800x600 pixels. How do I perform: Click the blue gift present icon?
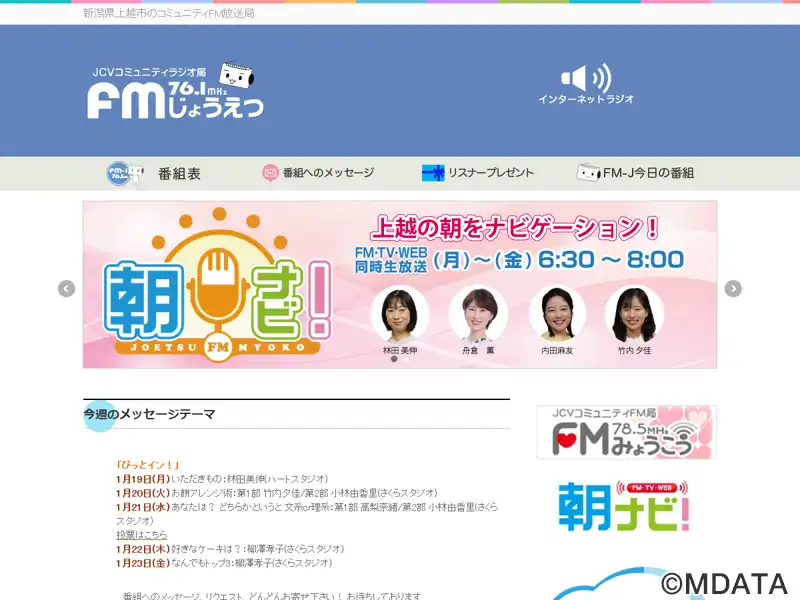433,173
